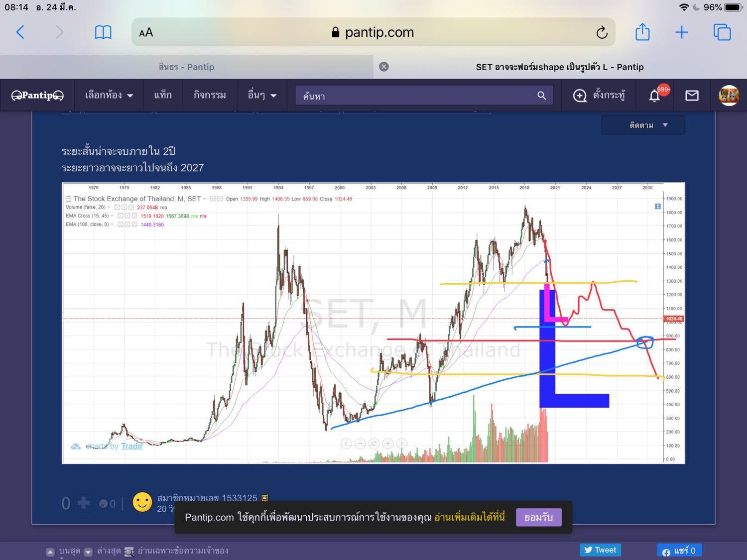Expand the อื่นๆ dropdown menu

pos(262,95)
